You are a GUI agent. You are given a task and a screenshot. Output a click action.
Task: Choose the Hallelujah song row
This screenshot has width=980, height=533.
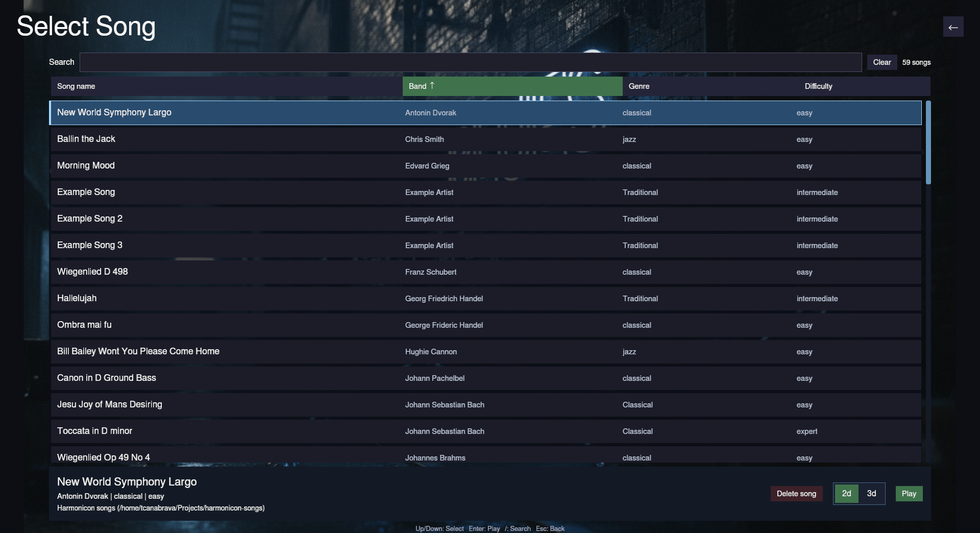point(485,299)
